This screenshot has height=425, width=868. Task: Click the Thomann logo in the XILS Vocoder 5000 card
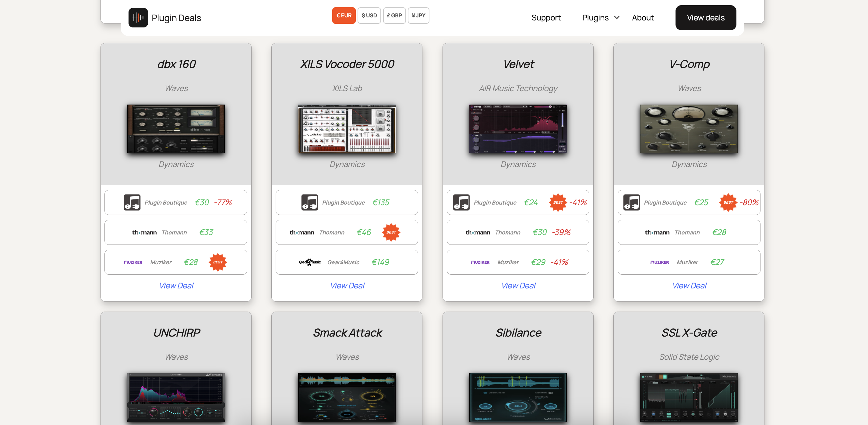(302, 232)
